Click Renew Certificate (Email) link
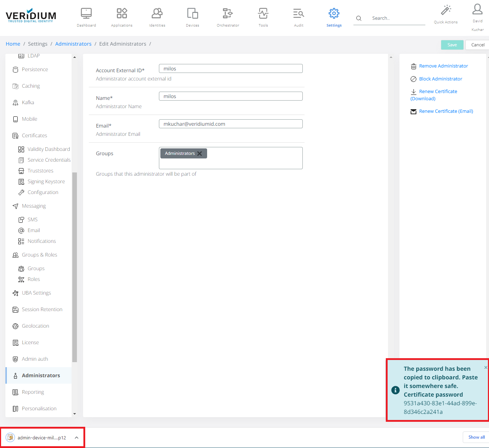The image size is (489, 448). click(446, 111)
